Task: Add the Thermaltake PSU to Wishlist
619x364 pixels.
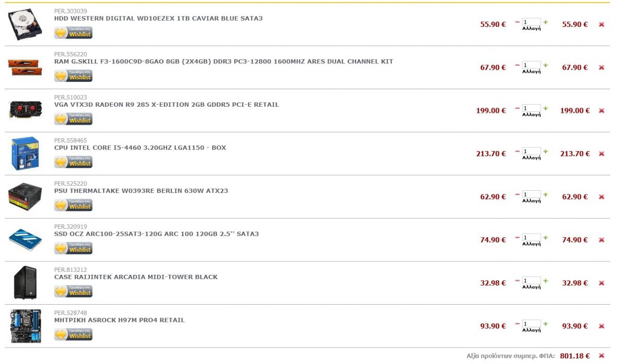Action: (x=73, y=205)
